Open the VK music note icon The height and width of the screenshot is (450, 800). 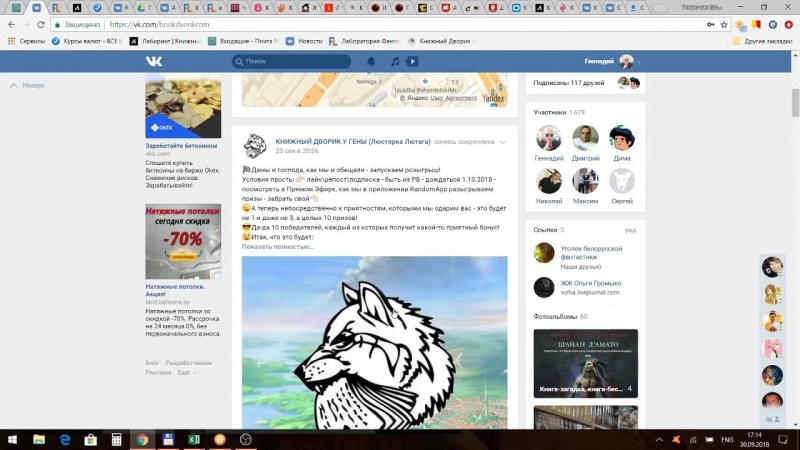pyautogui.click(x=395, y=61)
